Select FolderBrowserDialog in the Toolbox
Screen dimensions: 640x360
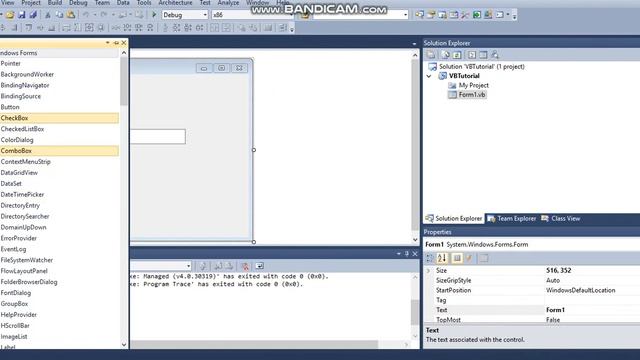pos(59,282)
